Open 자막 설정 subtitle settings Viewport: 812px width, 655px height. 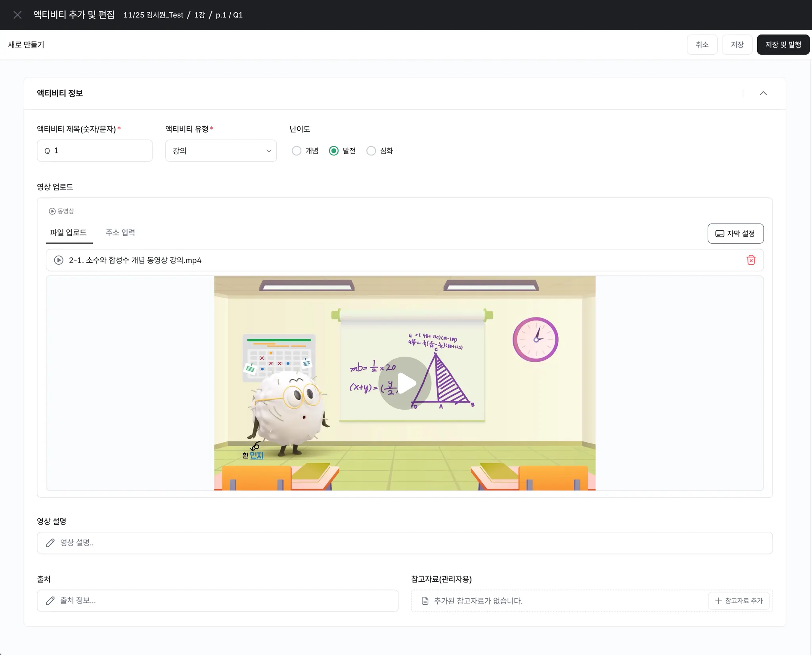point(735,233)
